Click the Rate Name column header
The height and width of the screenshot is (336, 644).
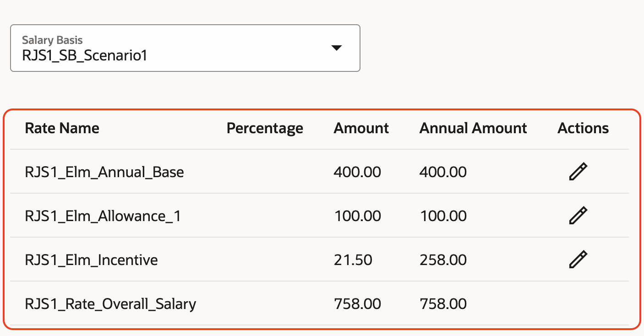62,128
